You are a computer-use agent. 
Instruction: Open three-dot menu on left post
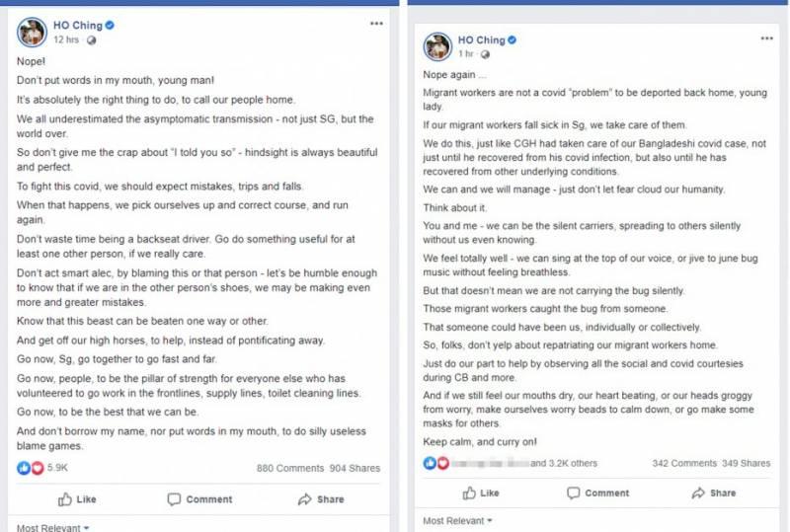[x=375, y=23]
